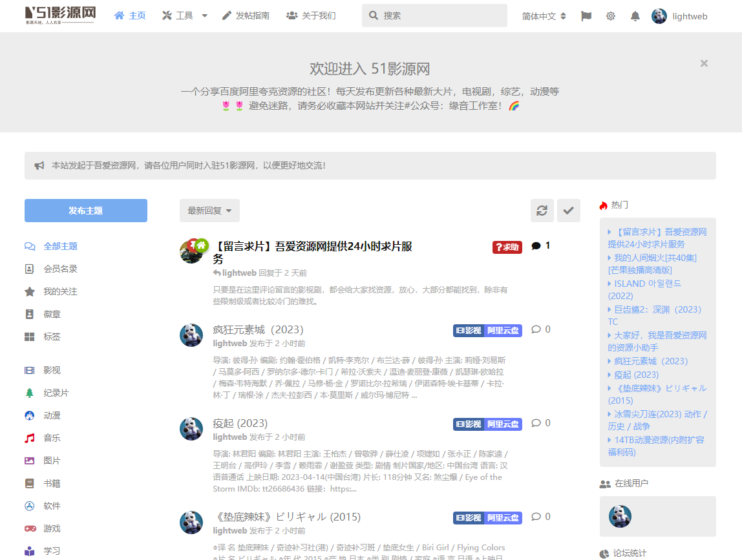The height and width of the screenshot is (560, 742).
Task: Select the 软件 software category
Action: tap(43, 506)
